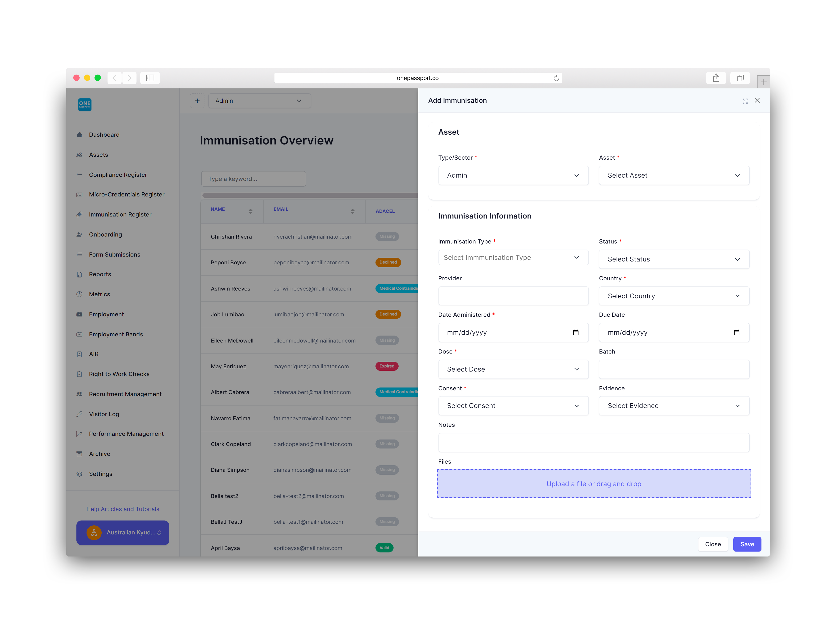Toggle the Admin Type/Sector selector
The image size is (840, 630).
pyautogui.click(x=513, y=175)
